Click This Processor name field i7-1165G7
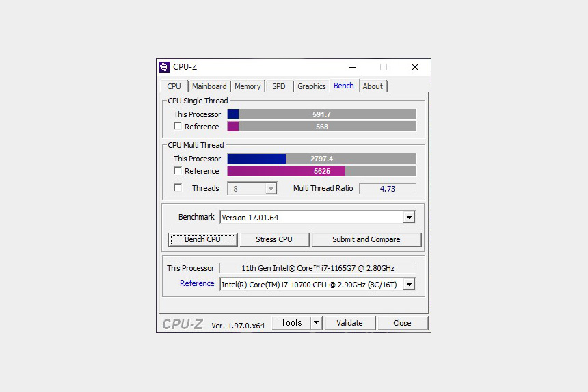Screen dimensions: 588x392 coord(318,268)
